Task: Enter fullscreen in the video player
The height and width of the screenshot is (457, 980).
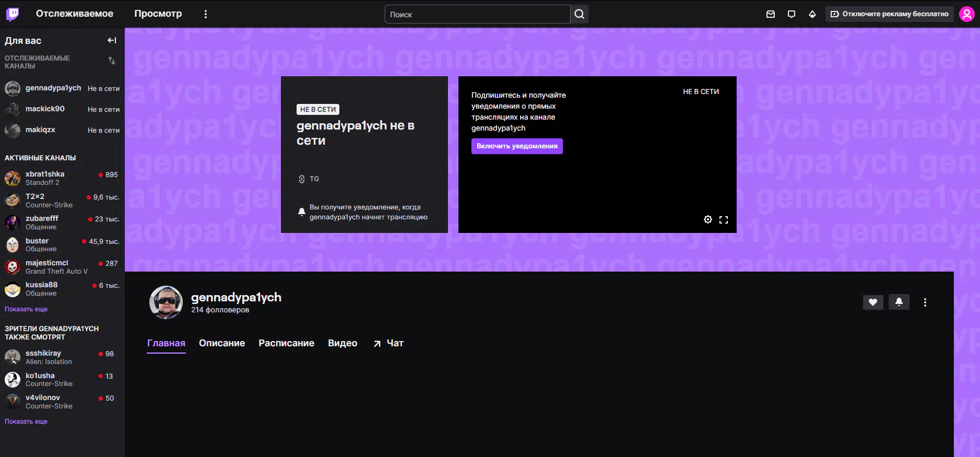Action: point(724,220)
